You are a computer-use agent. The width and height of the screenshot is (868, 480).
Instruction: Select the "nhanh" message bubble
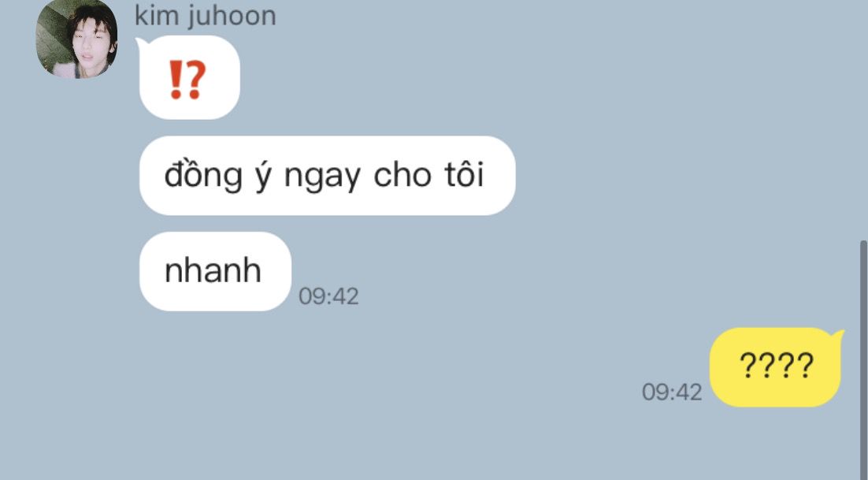click(215, 271)
